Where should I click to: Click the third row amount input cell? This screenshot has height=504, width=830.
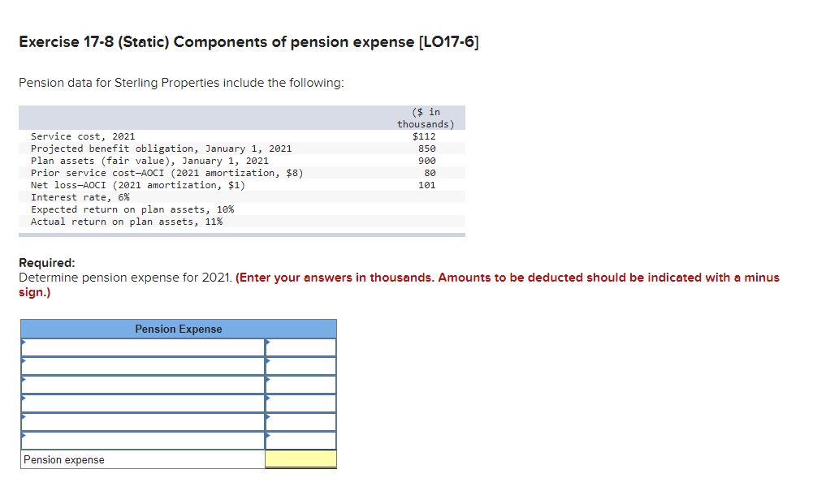coord(300,384)
